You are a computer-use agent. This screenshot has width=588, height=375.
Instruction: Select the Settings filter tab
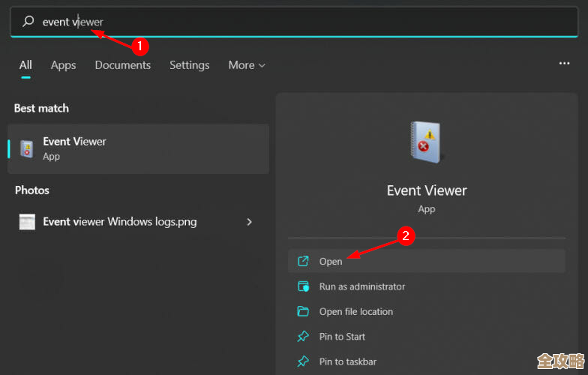click(x=189, y=65)
